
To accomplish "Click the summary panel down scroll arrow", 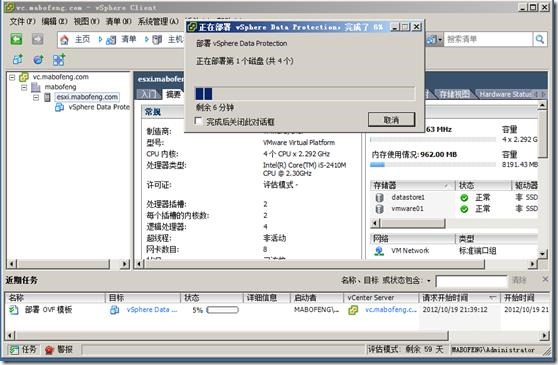I will tap(542, 254).
